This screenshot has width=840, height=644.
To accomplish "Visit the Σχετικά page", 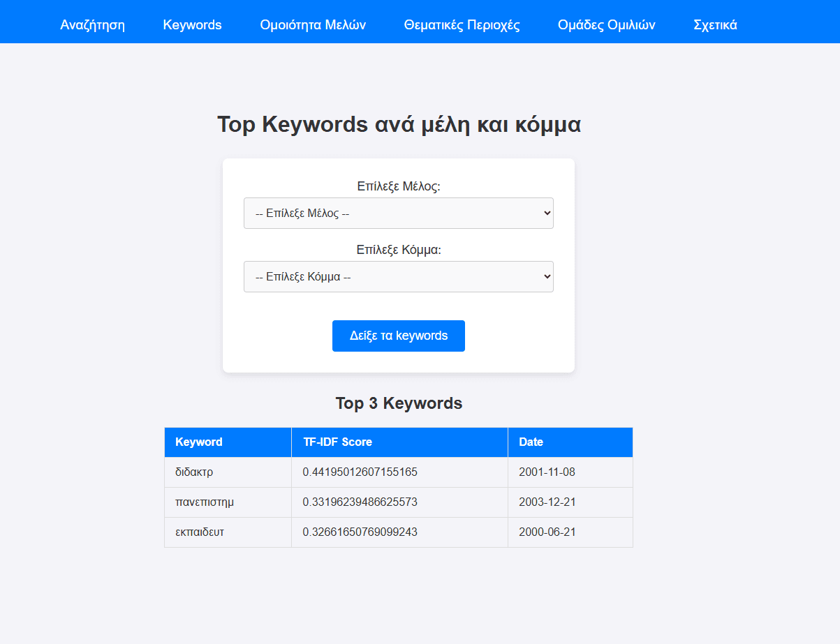I will [716, 25].
